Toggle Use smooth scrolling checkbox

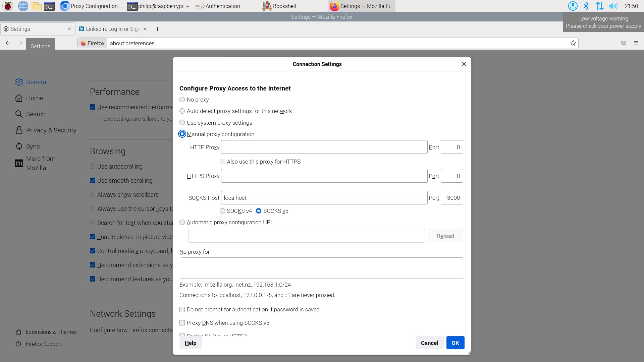(93, 180)
